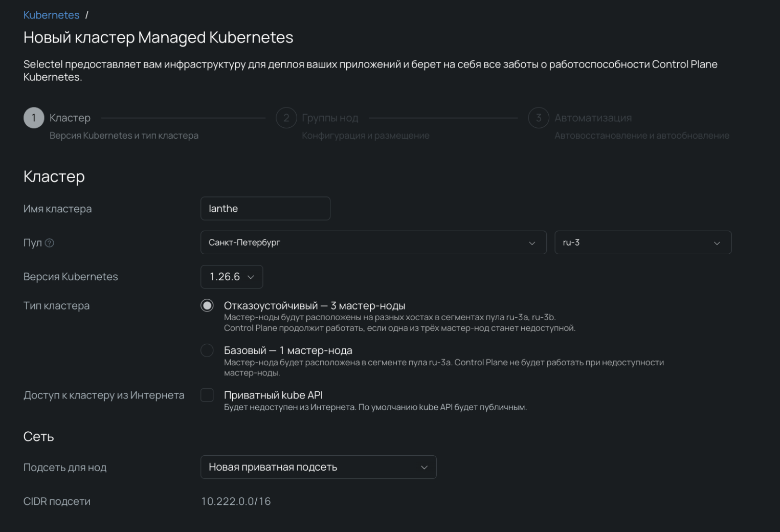Image resolution: width=780 pixels, height=532 pixels.
Task: Click the CIDR подсети label
Action: [x=57, y=501]
